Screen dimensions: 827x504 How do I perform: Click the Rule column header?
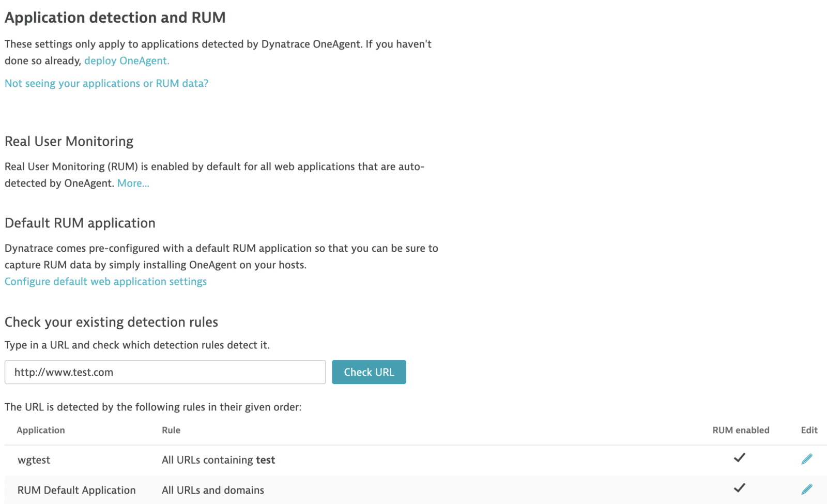pyautogui.click(x=171, y=430)
